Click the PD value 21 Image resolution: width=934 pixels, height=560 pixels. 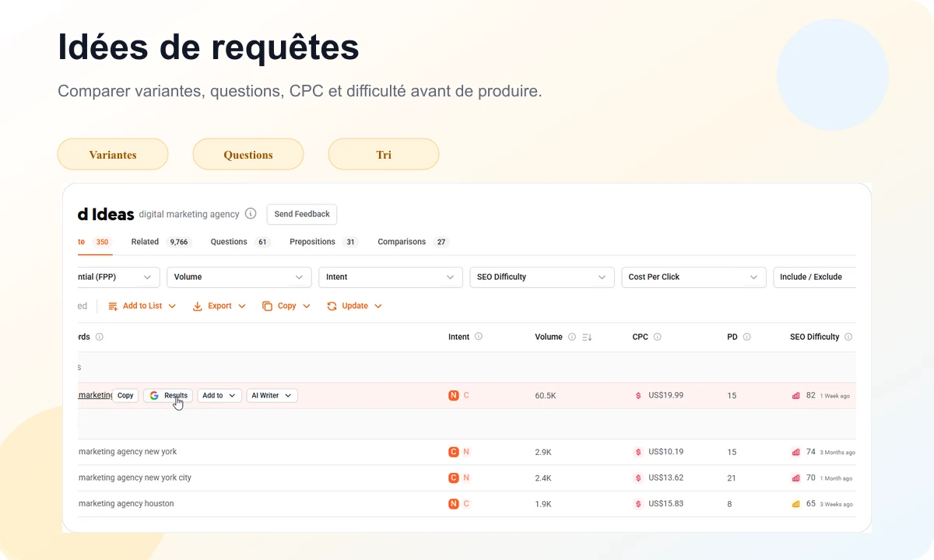click(x=732, y=478)
